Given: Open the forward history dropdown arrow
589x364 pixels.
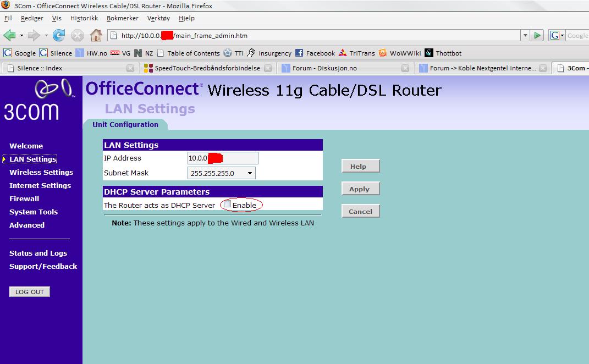Looking at the screenshot, I should pos(46,36).
